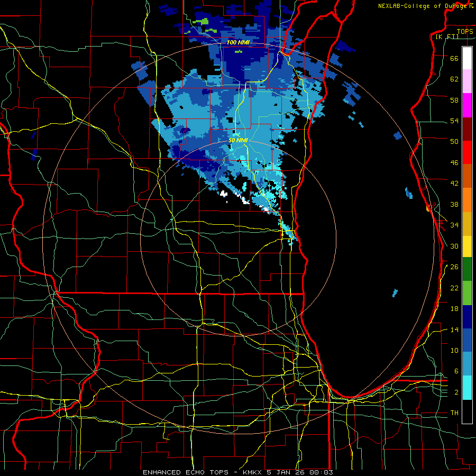
Task: Click the medium blue 14 kft swatch
Action: (x=467, y=340)
